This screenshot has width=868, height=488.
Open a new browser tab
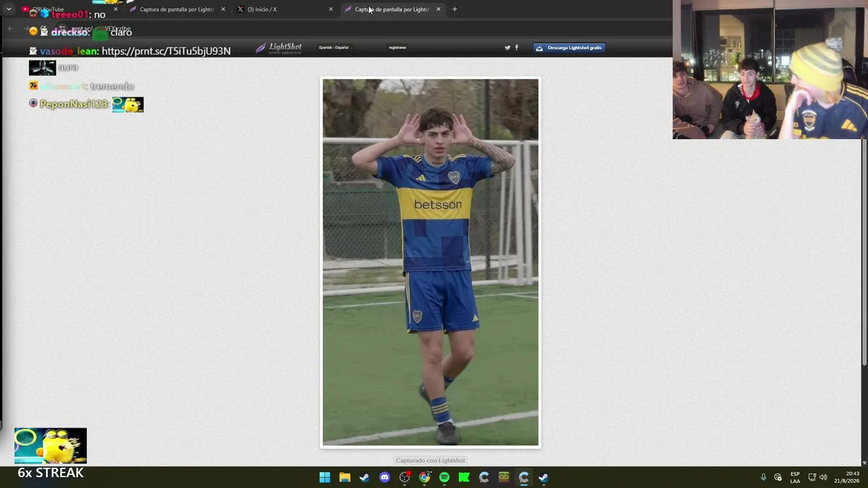(454, 9)
